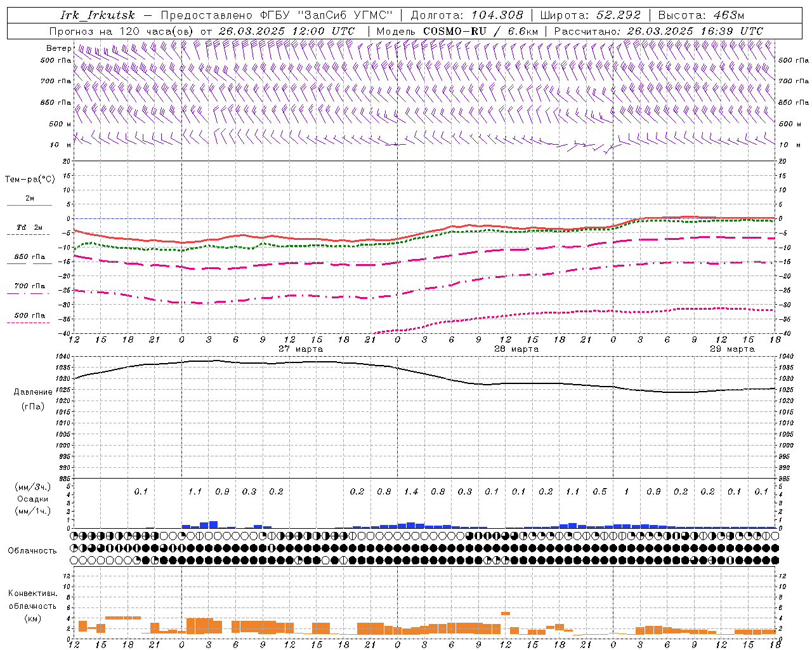
Task: Click the 27 марта date label
Action: [301, 349]
